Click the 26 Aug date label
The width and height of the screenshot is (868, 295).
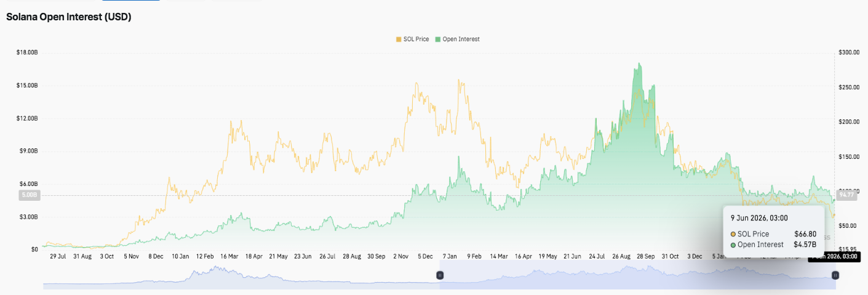point(621,256)
